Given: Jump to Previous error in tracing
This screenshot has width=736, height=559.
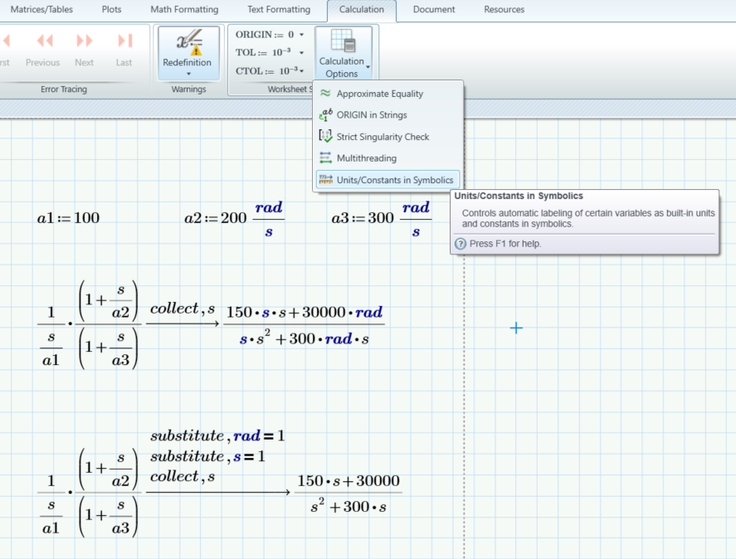Looking at the screenshot, I should [44, 41].
